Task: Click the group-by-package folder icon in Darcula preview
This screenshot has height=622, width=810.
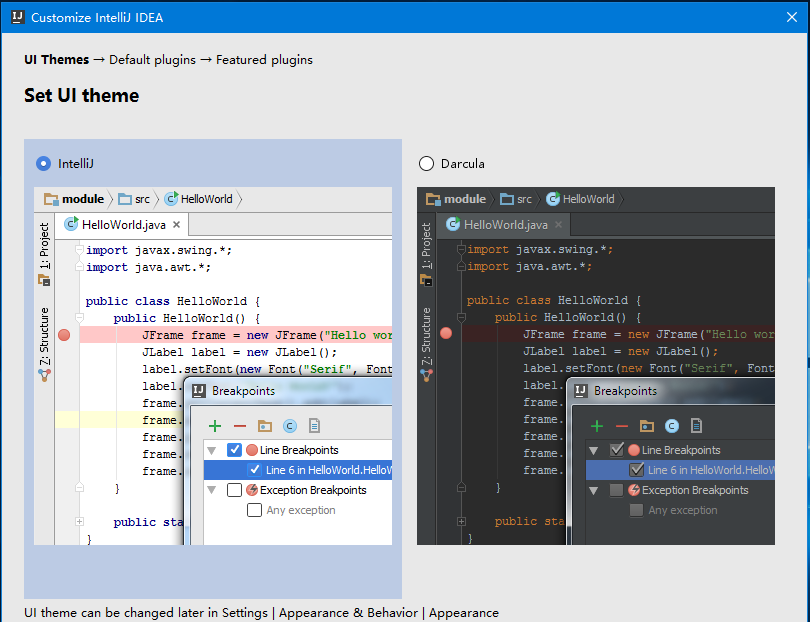Action: point(647,426)
